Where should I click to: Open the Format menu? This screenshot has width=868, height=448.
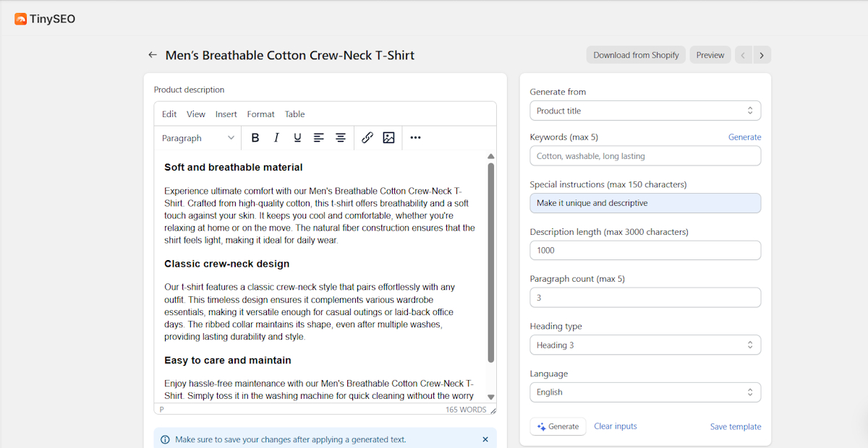coord(260,114)
